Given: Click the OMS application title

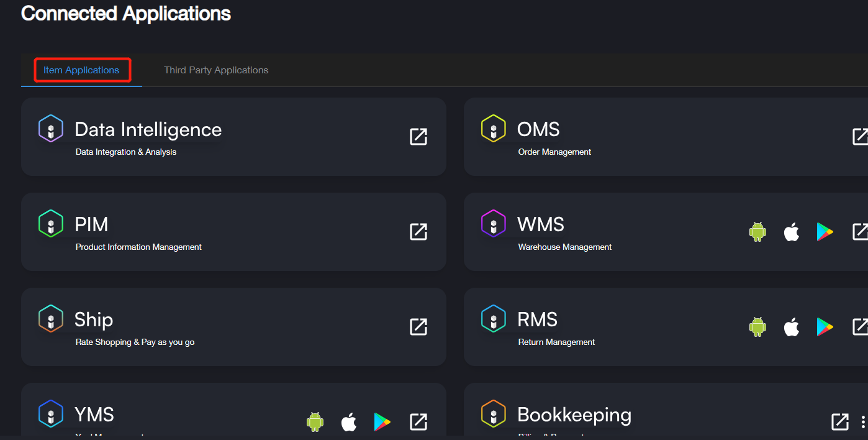Looking at the screenshot, I should 538,130.
